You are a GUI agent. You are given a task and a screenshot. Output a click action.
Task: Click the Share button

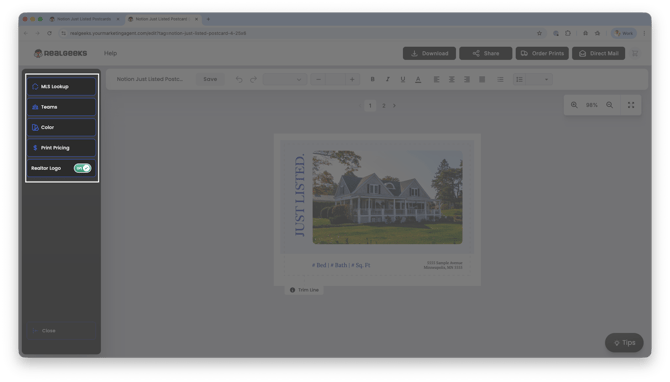tap(485, 53)
